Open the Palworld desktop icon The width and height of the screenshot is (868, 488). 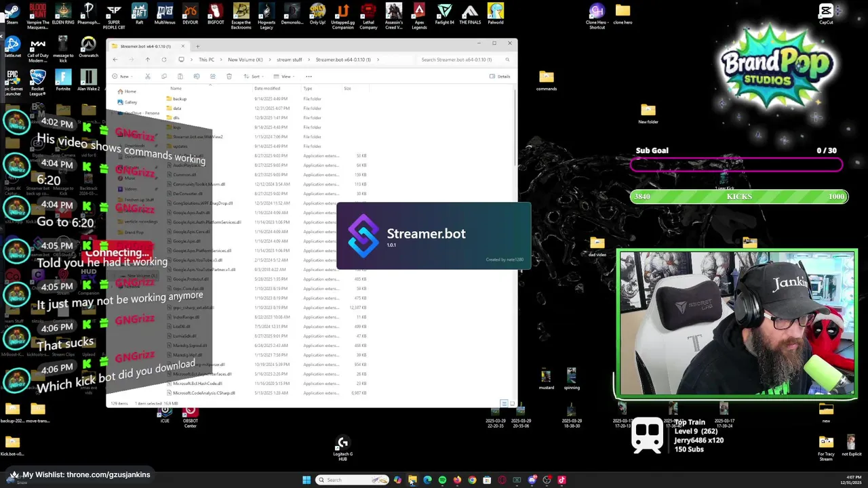pos(496,14)
